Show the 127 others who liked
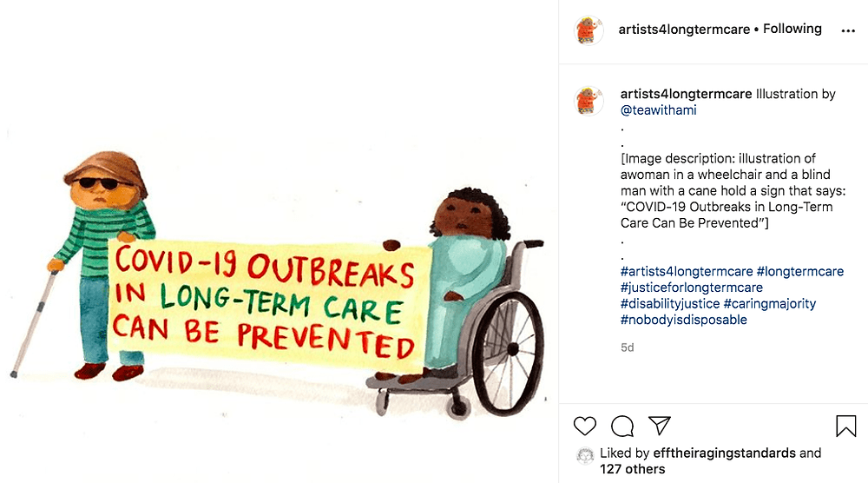Screen dimensions: 868x483 [x=632, y=469]
